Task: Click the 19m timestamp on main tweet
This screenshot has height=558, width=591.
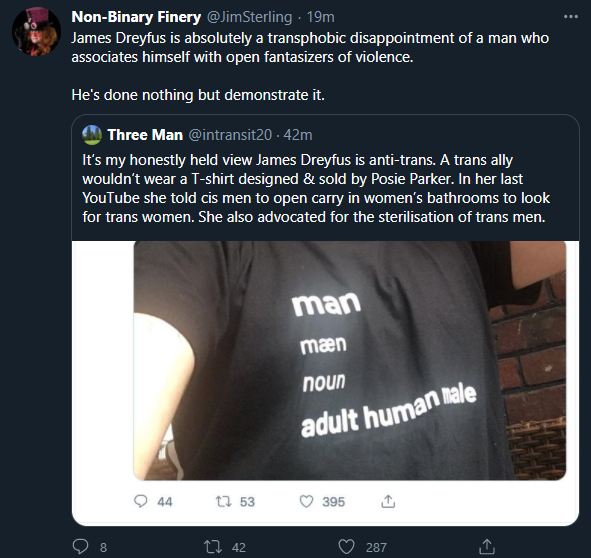Action: coord(320,17)
